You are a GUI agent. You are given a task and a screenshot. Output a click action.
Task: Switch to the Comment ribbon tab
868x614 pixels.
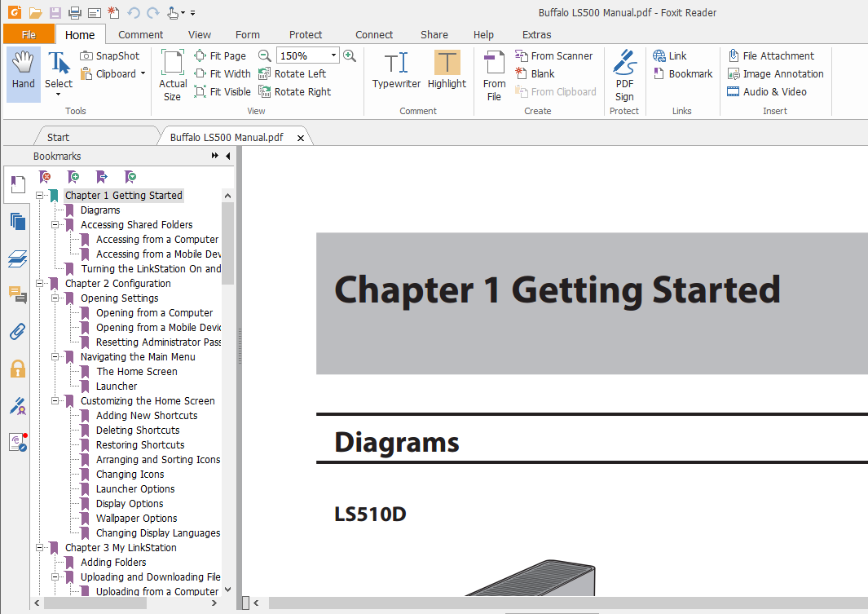[x=140, y=34]
